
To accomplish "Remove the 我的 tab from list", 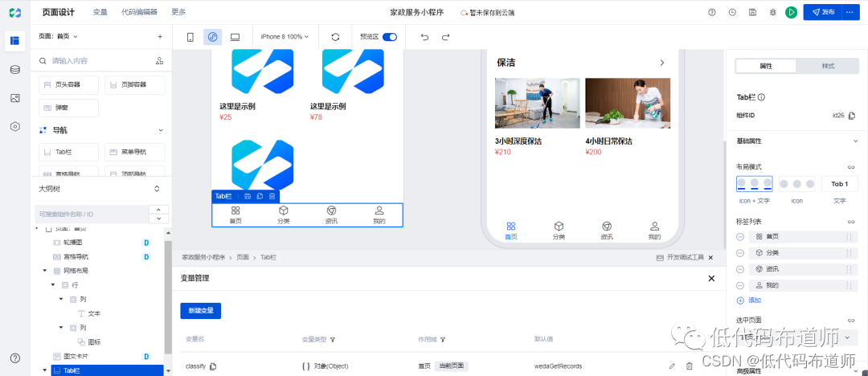I will [740, 286].
